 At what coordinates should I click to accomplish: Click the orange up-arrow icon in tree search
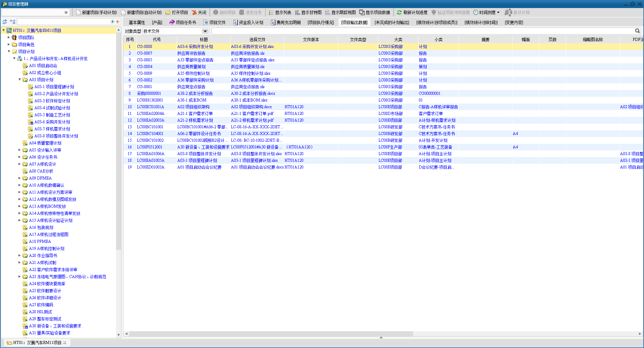click(x=118, y=22)
